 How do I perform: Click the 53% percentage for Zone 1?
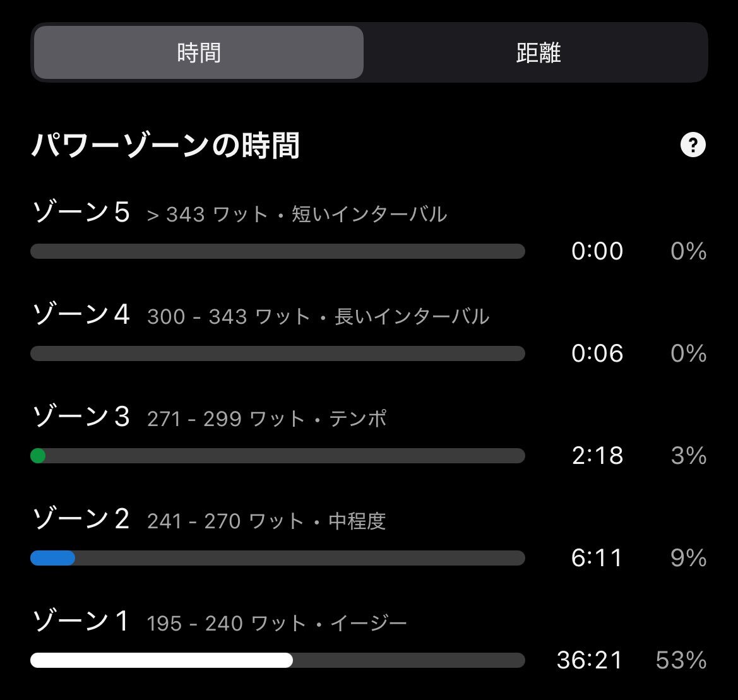coord(681,660)
